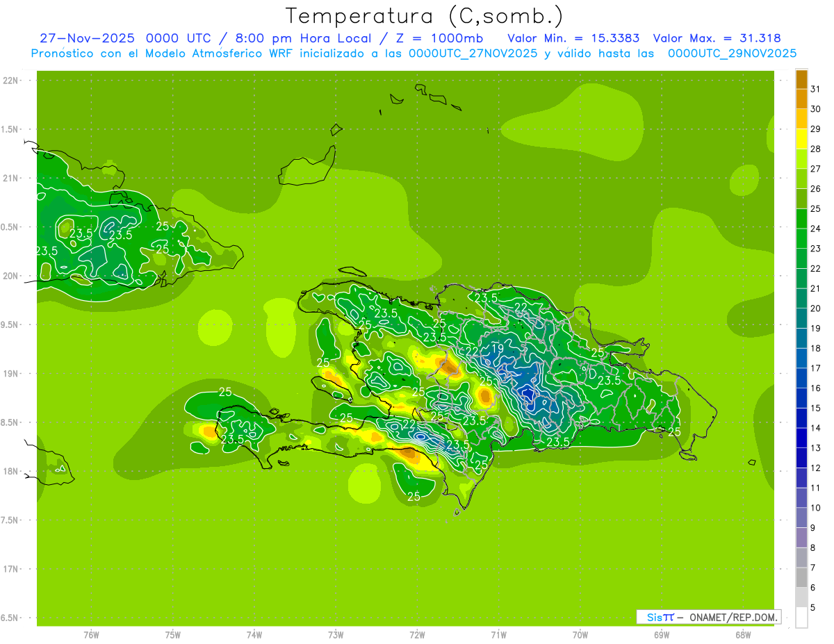The image size is (834, 644).
Task: Click the legend color band between 23 and 24
Action: [x=801, y=238]
